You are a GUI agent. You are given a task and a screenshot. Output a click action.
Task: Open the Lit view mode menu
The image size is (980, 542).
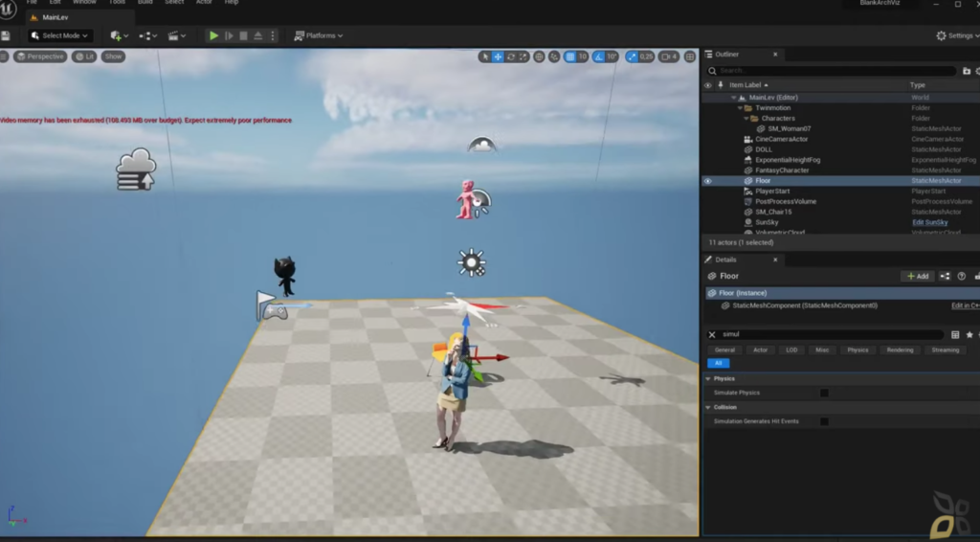[84, 56]
